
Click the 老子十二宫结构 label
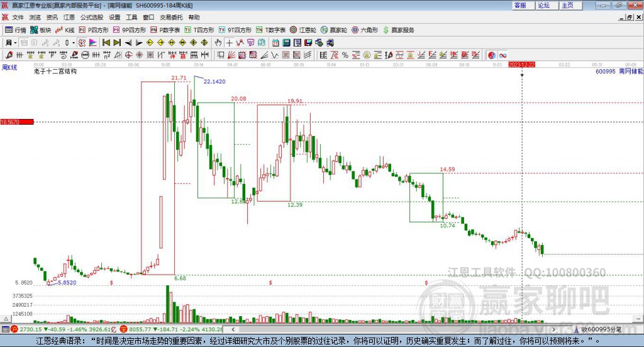click(x=55, y=71)
